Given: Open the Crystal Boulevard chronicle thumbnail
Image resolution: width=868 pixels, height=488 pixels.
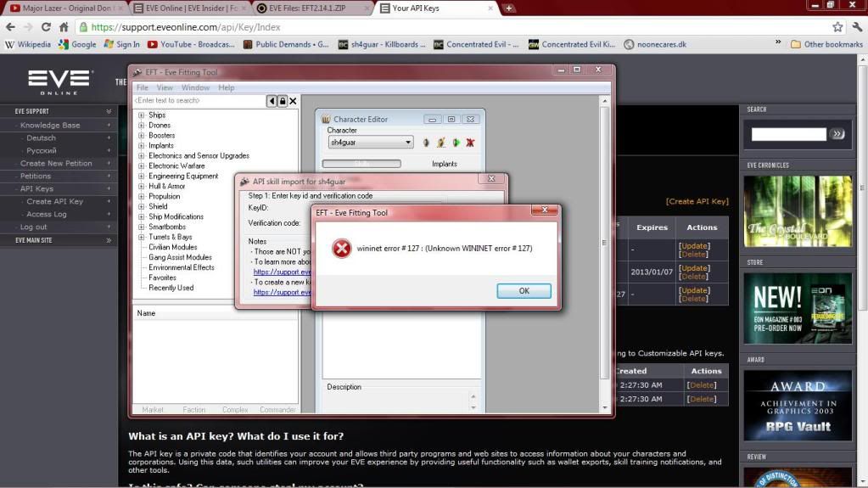Looking at the screenshot, I should tap(798, 211).
